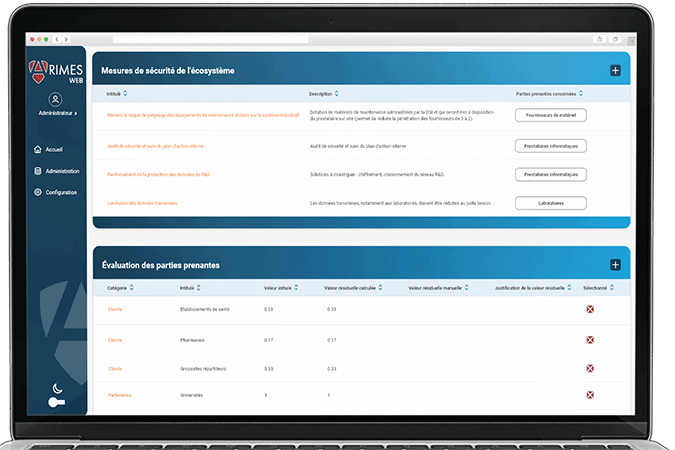The height and width of the screenshot is (450, 675).
Task: Open Clients category in Établissements de santé row
Action: [x=115, y=309]
